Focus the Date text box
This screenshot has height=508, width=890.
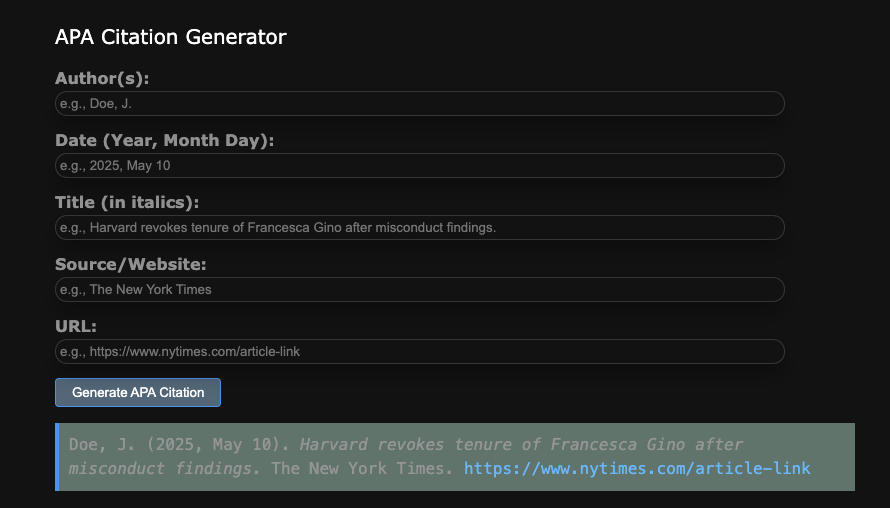(x=419, y=166)
